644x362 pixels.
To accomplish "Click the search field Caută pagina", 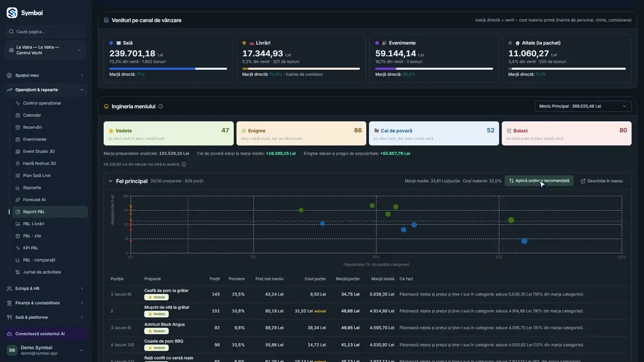I will tap(45, 32).
